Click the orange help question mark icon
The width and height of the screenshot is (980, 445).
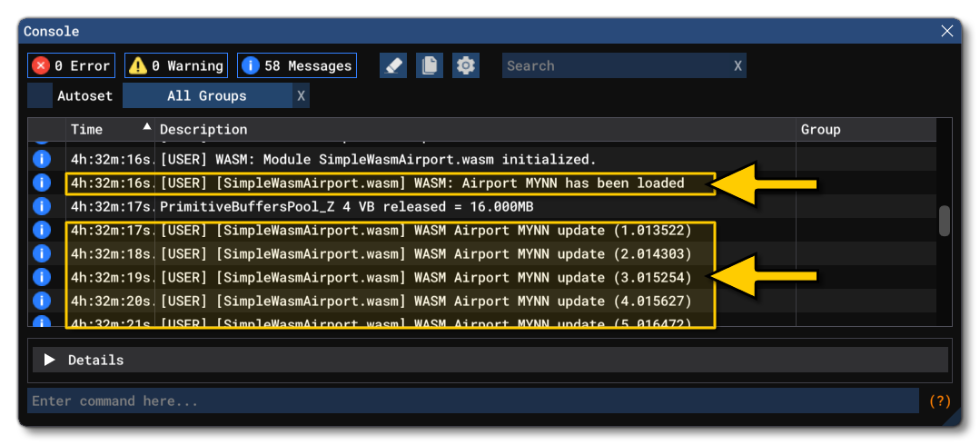[x=940, y=400]
